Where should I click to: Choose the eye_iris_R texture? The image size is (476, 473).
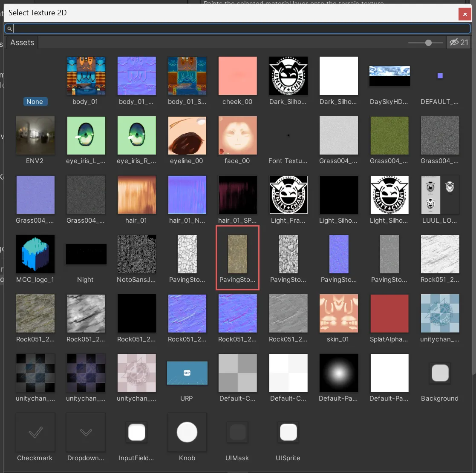[x=137, y=135]
